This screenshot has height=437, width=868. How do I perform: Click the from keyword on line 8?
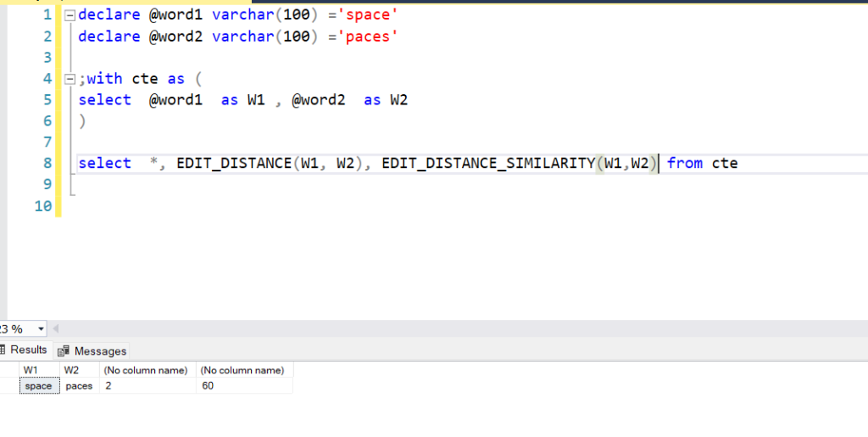coord(685,164)
